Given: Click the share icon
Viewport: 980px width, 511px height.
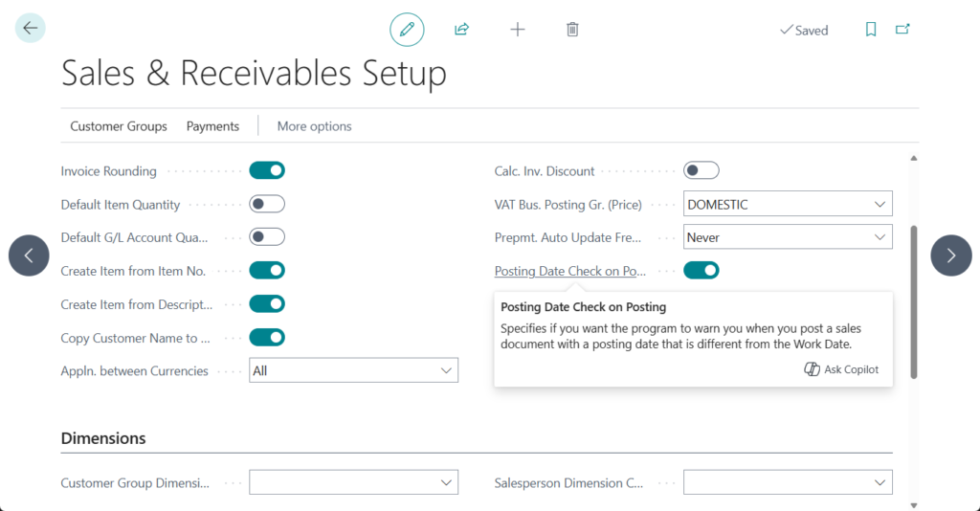Looking at the screenshot, I should coord(461,30).
